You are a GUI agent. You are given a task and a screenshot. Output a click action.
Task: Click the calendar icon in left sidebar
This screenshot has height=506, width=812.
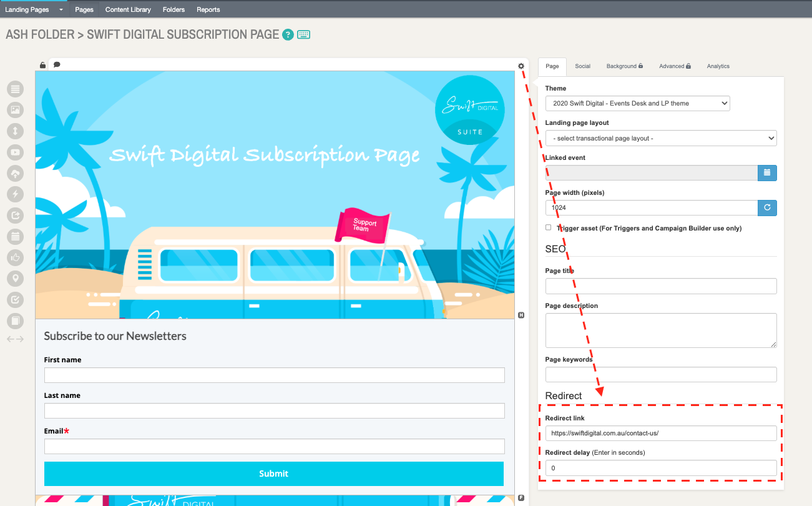15,237
